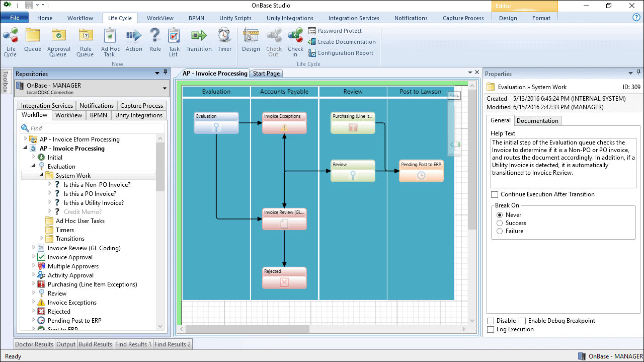Select the Failure break-on option
The width and height of the screenshot is (644, 362).
500,231
